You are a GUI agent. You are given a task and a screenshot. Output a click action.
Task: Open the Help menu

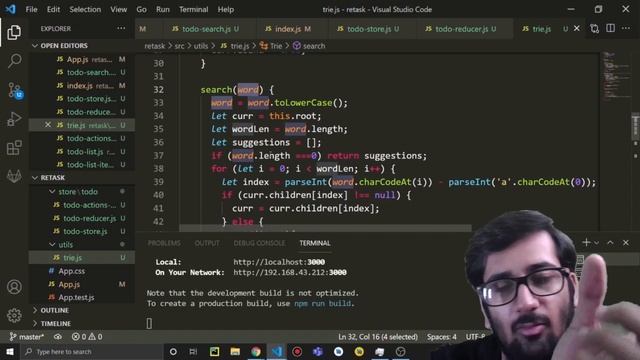[x=226, y=9]
